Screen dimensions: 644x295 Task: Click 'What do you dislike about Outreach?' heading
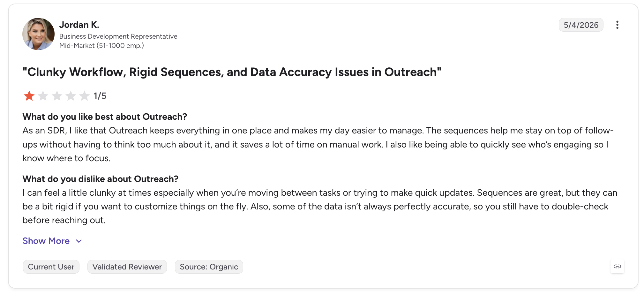click(x=100, y=179)
